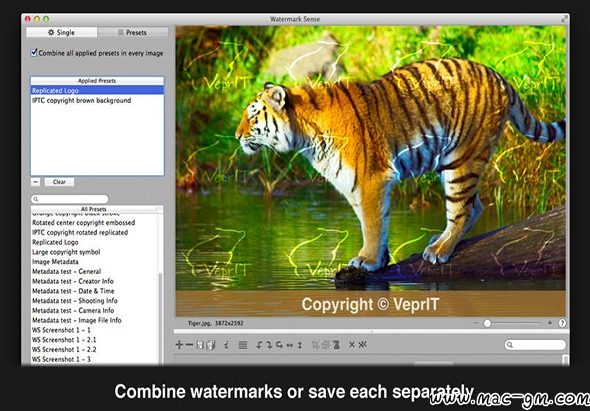Click the All Presets column header
The height and width of the screenshot is (411, 590).
pos(94,209)
